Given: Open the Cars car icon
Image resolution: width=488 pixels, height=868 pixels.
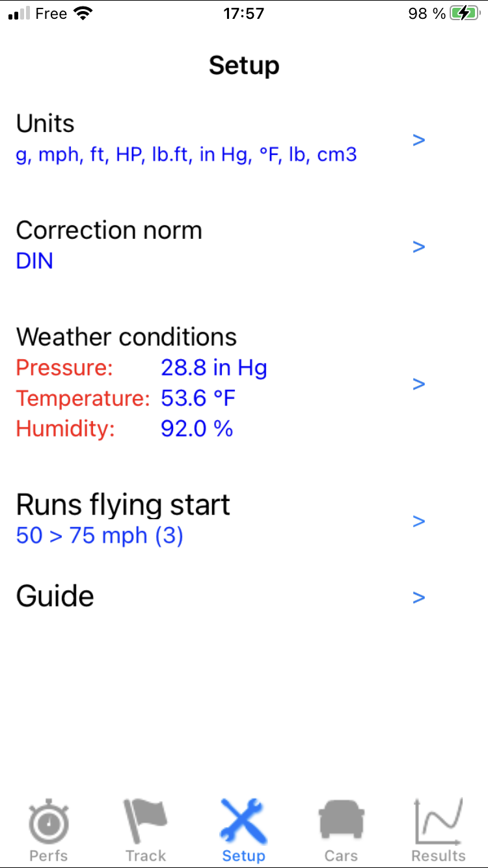Looking at the screenshot, I should 341,822.
